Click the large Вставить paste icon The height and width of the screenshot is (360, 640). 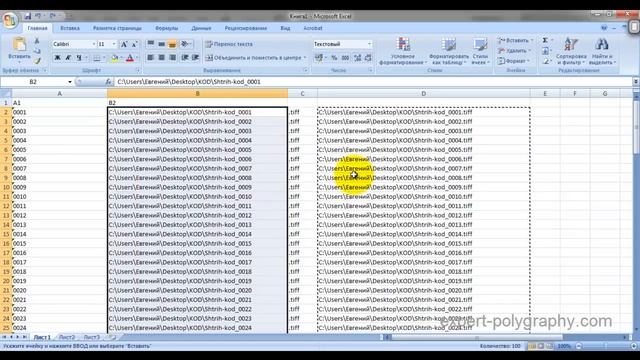coord(19,44)
